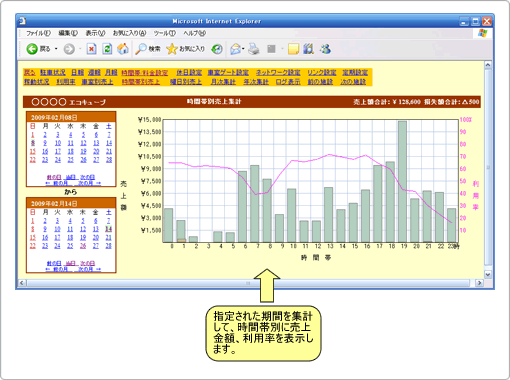Open the Forward button history dropdown arrow
The width and height of the screenshot is (510, 380).
[80, 49]
